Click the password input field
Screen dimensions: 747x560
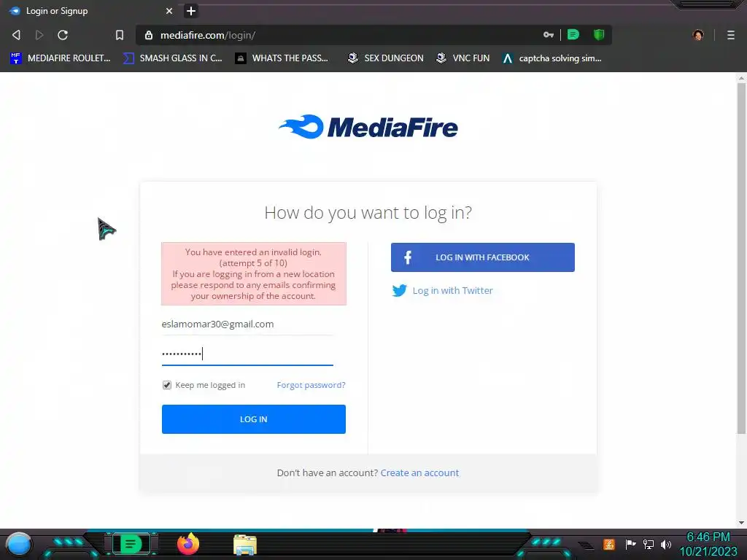[247, 354]
